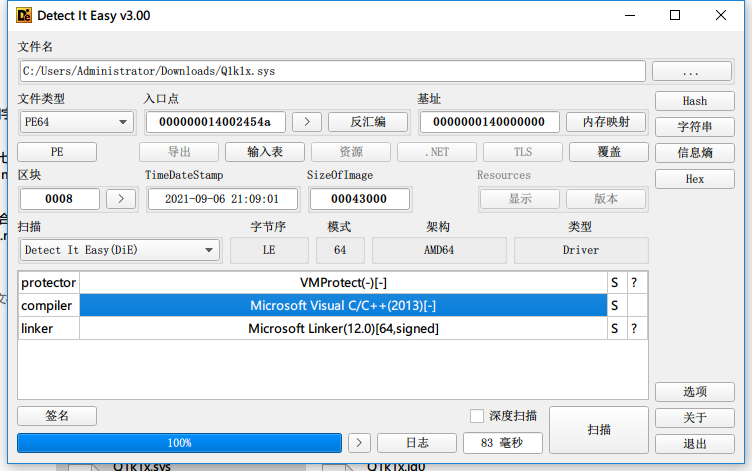The height and width of the screenshot is (471, 752).
Task: Open the Detect It Easy(DiE) scan engine dropdown
Action: point(120,250)
